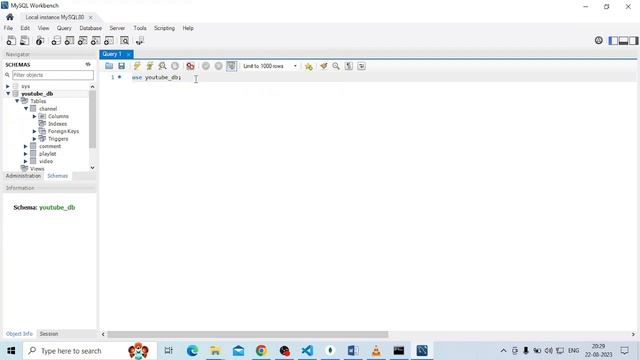The width and height of the screenshot is (640, 360).
Task: Open a script file in query editor
Action: coord(109,66)
